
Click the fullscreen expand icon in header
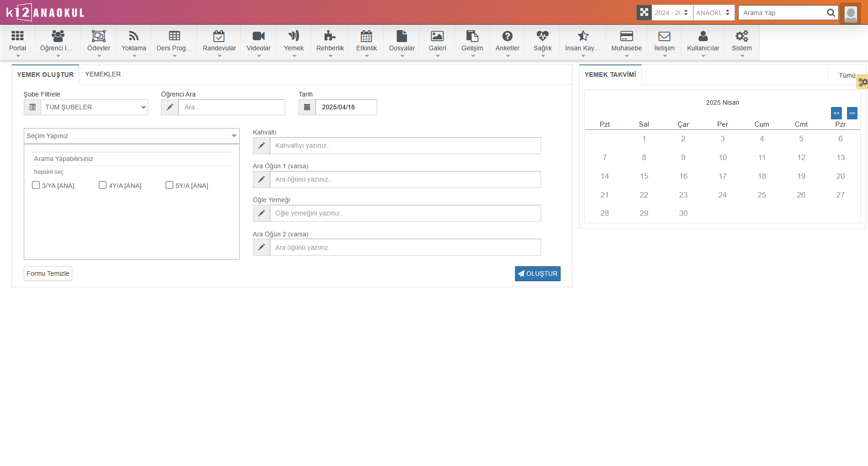click(x=644, y=12)
